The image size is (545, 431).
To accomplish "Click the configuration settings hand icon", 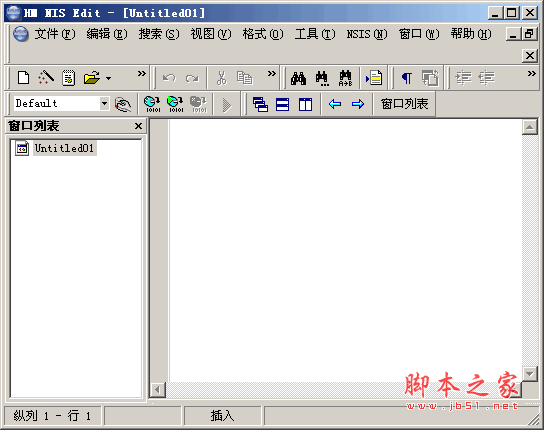I will point(123,104).
